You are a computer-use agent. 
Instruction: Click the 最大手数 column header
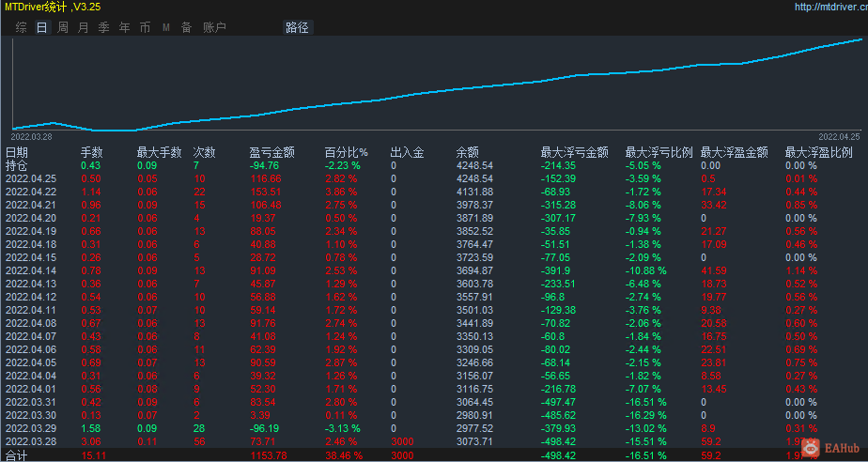[x=160, y=152]
